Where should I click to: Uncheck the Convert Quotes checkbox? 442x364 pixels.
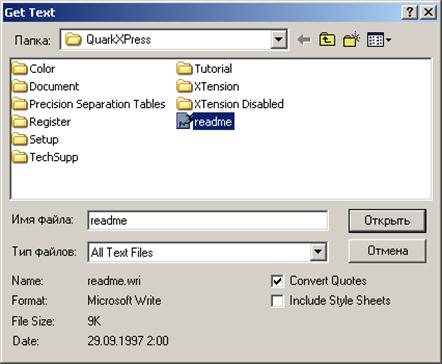[x=277, y=281]
